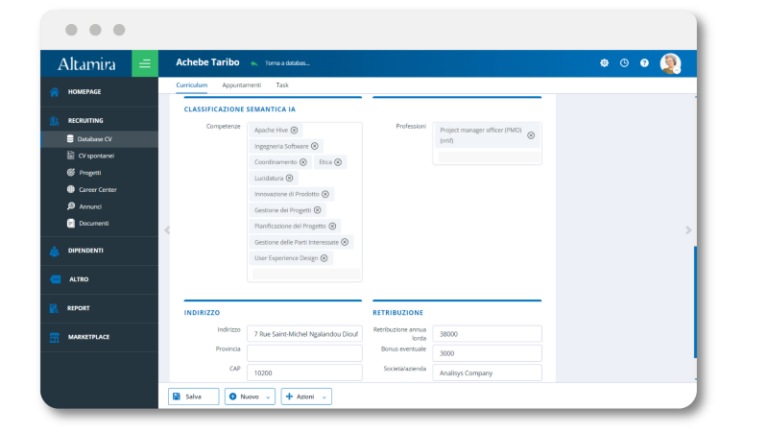Click the Indirizzo address field

[305, 334]
